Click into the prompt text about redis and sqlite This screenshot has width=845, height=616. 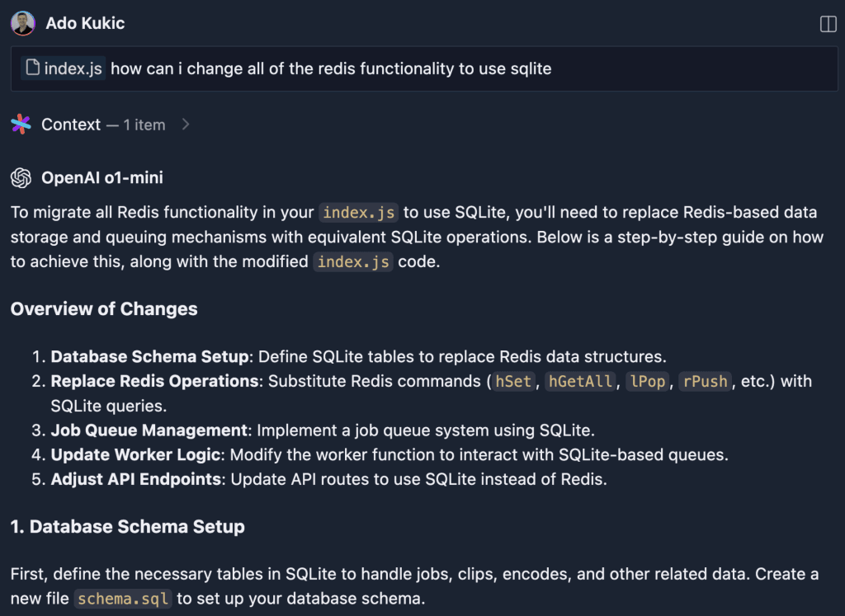click(330, 68)
